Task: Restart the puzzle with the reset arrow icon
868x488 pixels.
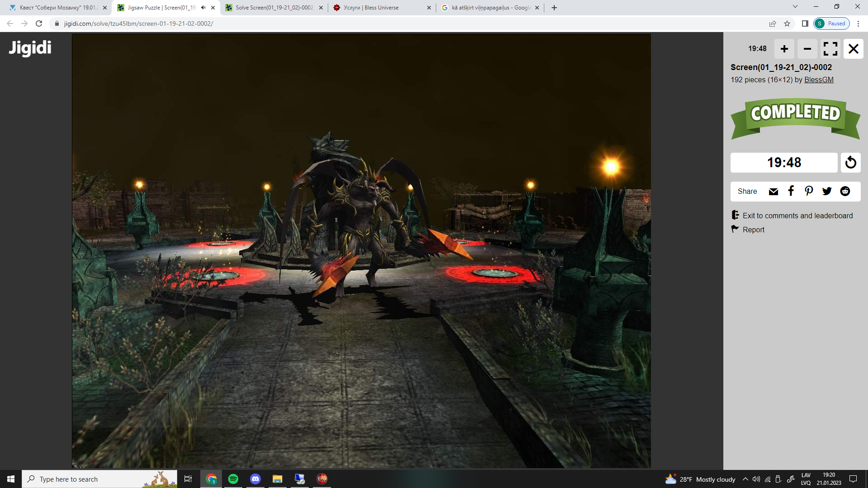Action: pos(851,162)
